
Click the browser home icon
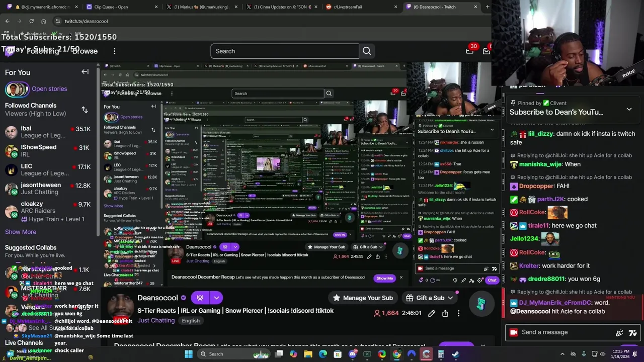click(x=43, y=21)
